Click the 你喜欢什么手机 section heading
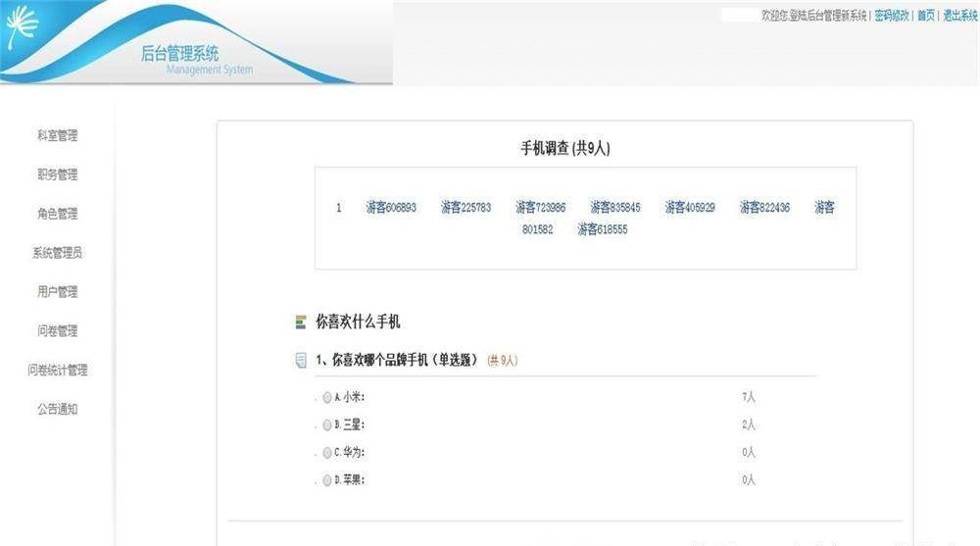This screenshot has height=546, width=980. click(x=358, y=323)
